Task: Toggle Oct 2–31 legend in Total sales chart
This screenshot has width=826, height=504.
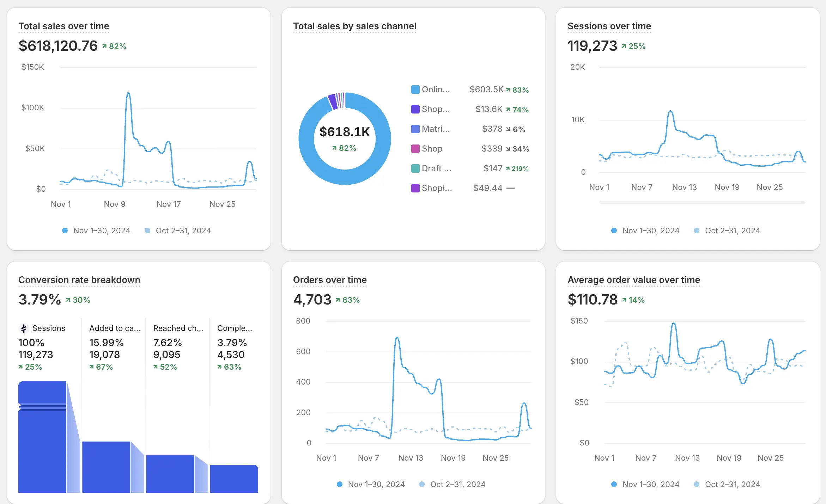Action: click(178, 231)
